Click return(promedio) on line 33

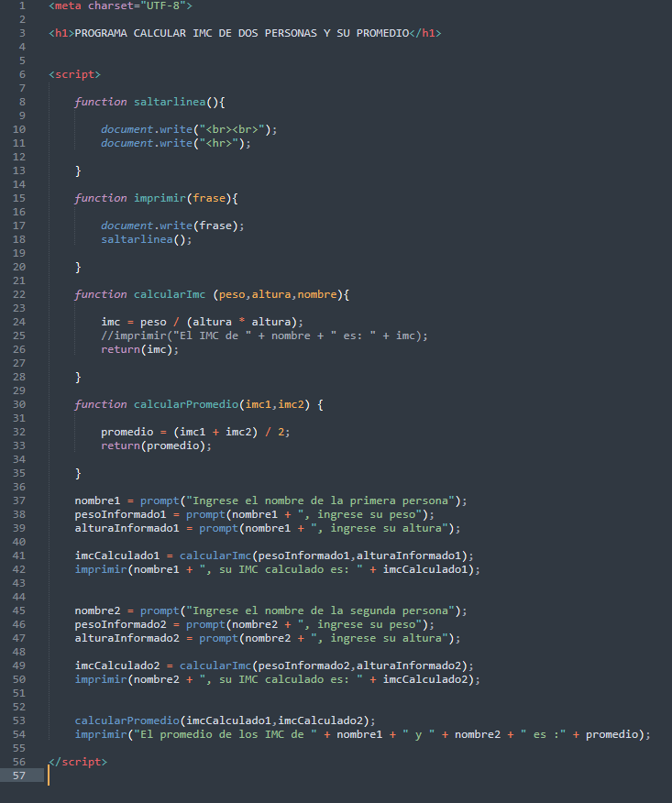[x=156, y=446]
